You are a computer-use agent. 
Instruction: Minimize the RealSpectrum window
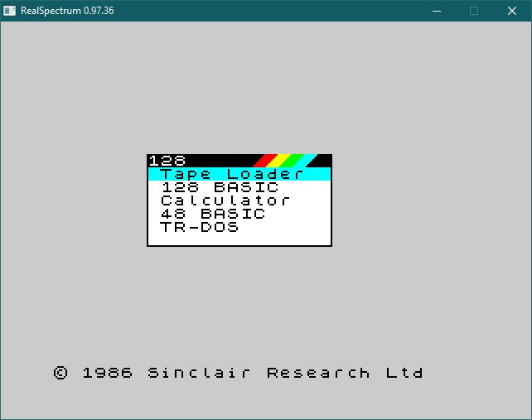click(437, 11)
